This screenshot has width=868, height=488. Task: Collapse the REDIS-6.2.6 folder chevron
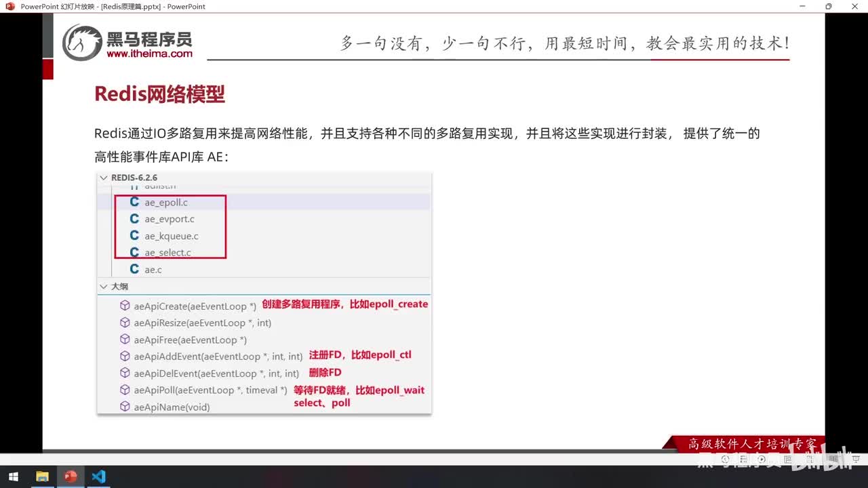104,178
